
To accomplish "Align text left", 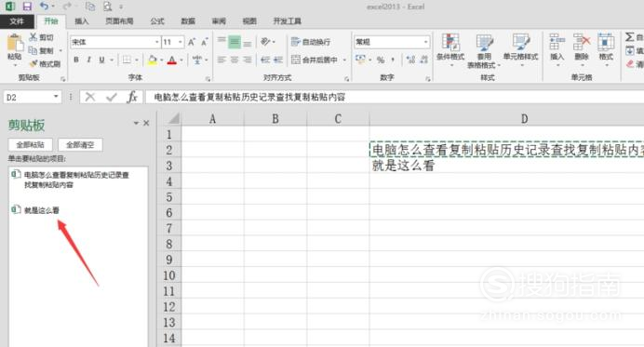I will click(221, 60).
